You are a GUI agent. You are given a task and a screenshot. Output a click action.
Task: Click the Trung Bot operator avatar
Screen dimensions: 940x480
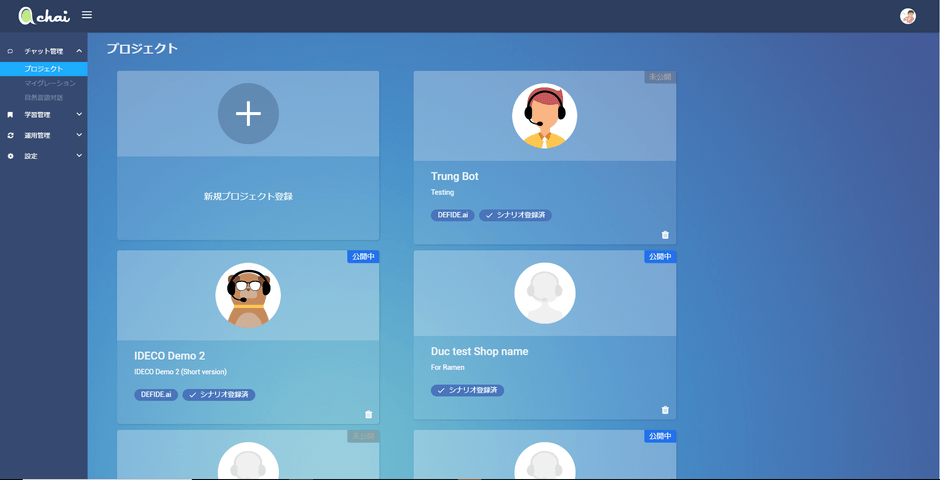coord(544,116)
